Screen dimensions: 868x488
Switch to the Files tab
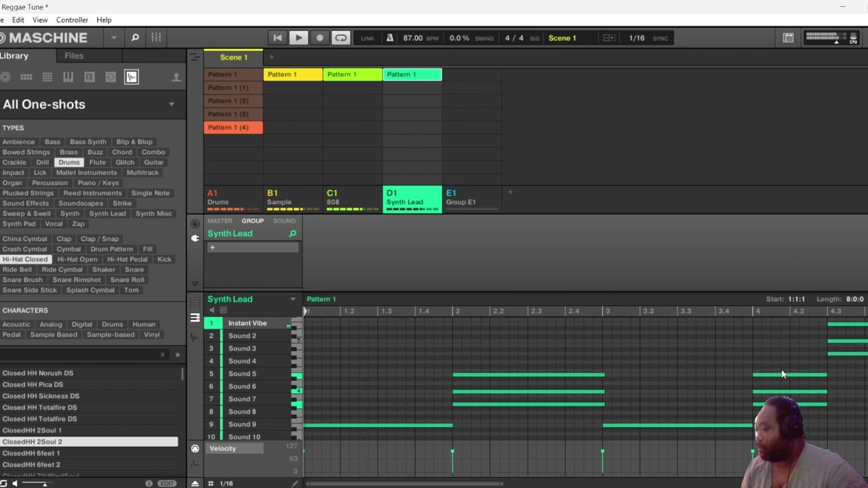74,56
